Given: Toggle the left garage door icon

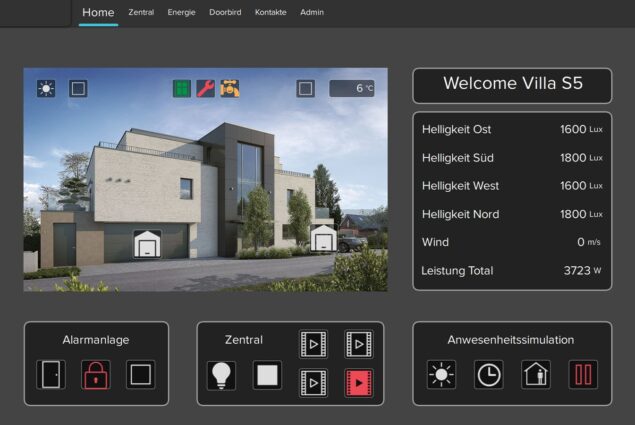Looking at the screenshot, I should [x=147, y=244].
